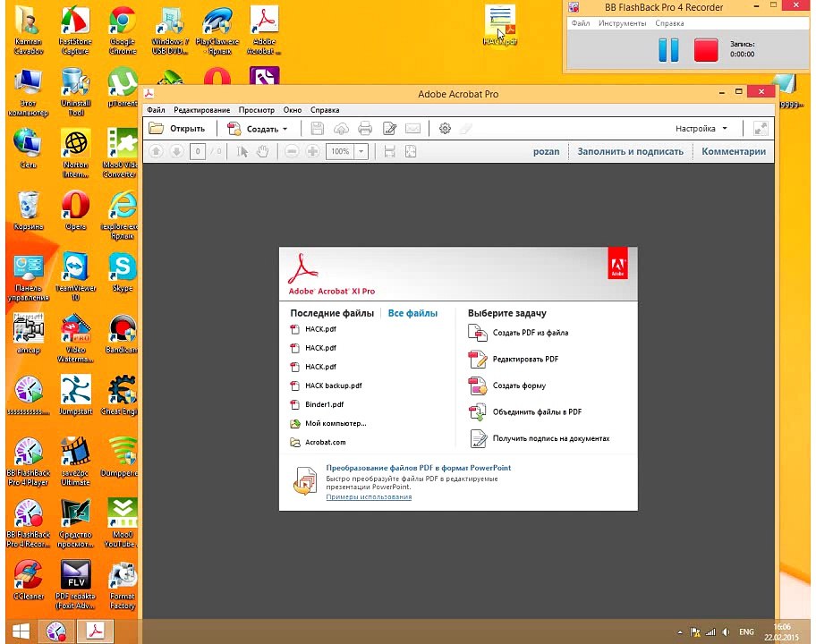Viewport: 816px width, 644px height.
Task: Open the zoom percentage dropdown arrow
Action: coord(361,151)
